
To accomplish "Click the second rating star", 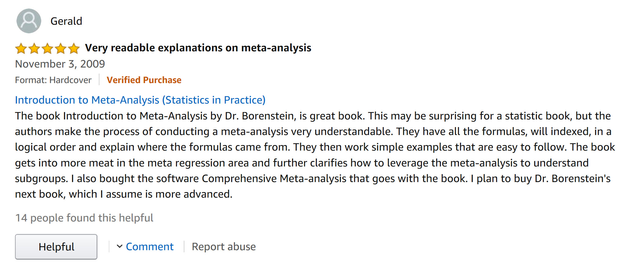I will pyautogui.click(x=34, y=49).
